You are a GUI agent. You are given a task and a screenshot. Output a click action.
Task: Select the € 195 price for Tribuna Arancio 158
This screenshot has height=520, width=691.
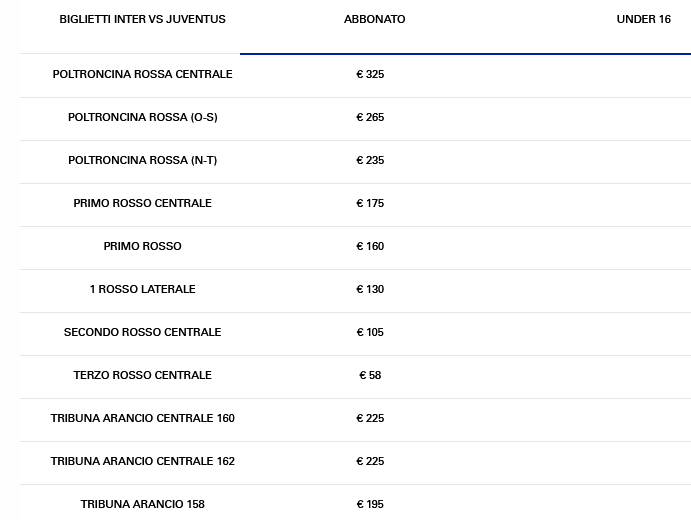370,504
